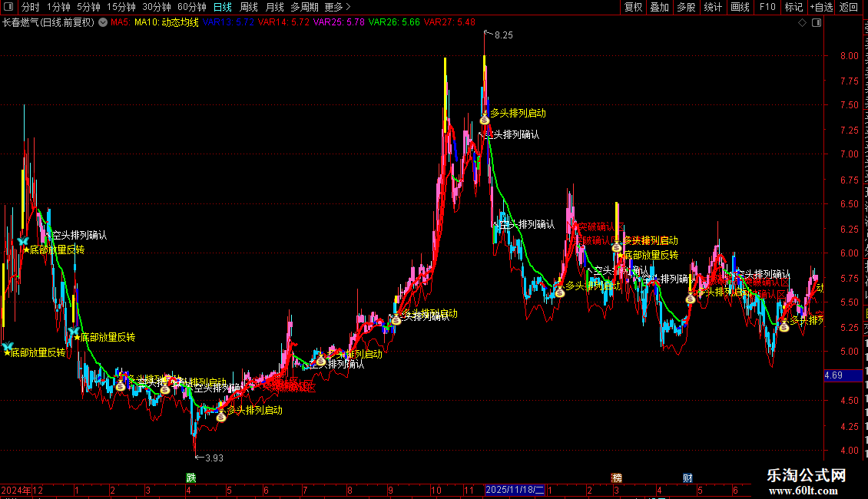The width and height of the screenshot is (868, 499).
Task: Click the 返回 back button
Action: click(848, 7)
